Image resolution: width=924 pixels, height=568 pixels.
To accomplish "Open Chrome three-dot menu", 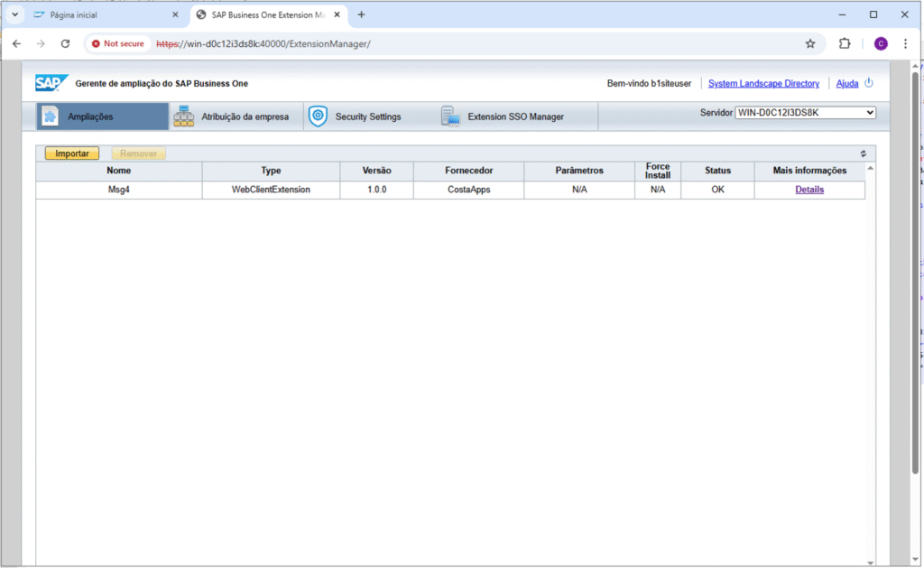I will click(x=905, y=43).
